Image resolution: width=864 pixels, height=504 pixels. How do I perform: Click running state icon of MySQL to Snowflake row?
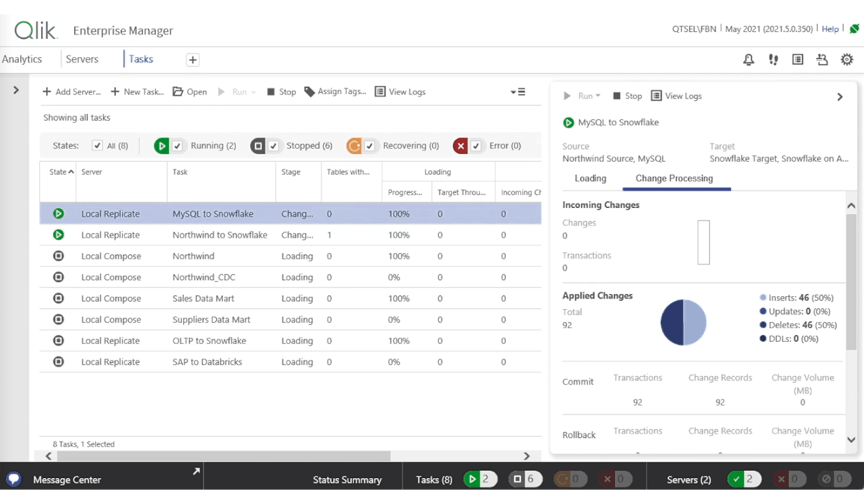point(58,214)
